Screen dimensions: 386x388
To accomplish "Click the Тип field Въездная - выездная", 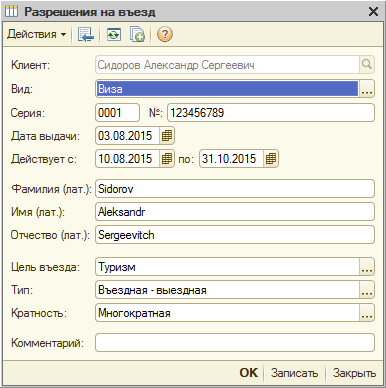I will 227,290.
